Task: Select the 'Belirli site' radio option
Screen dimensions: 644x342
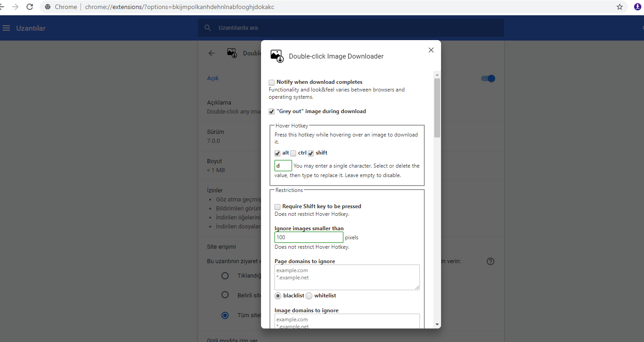Action: [225, 295]
